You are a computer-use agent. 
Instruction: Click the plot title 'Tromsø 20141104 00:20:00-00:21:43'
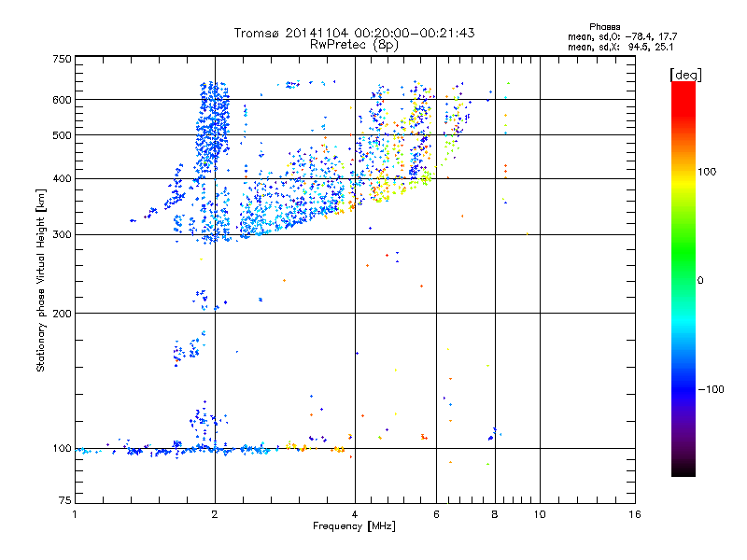click(x=354, y=33)
